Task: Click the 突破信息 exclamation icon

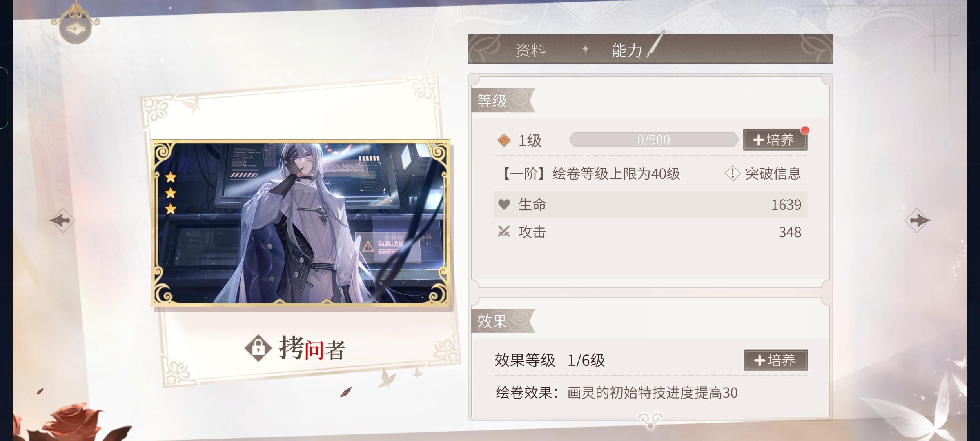Action: tap(733, 174)
